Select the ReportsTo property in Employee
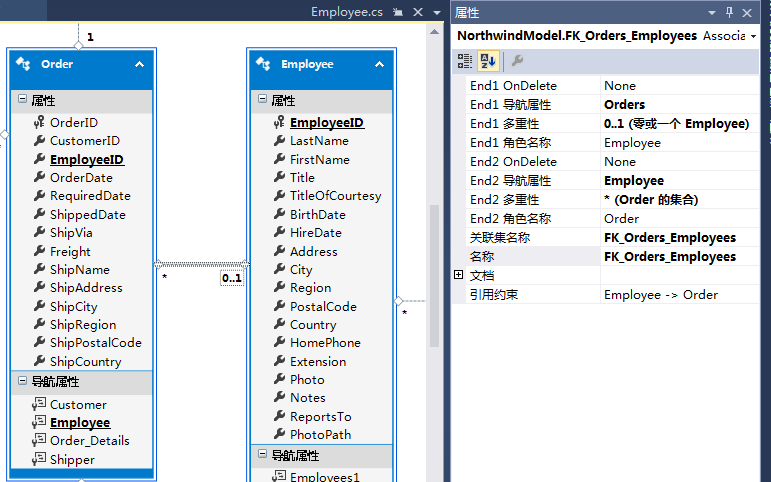Screen dimensions: 771x482 coord(321,417)
